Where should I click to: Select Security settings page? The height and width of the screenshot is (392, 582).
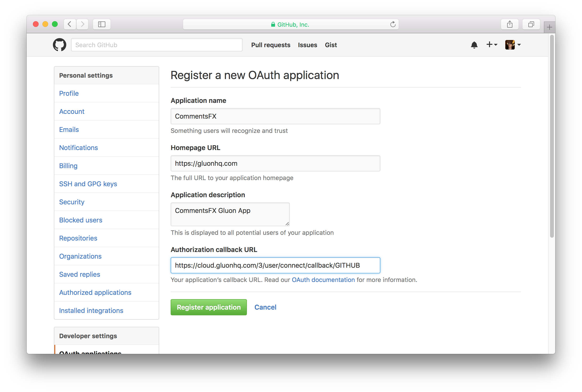(x=71, y=202)
